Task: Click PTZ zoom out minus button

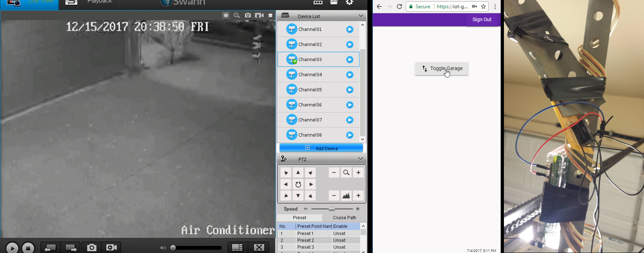Action: click(x=334, y=172)
